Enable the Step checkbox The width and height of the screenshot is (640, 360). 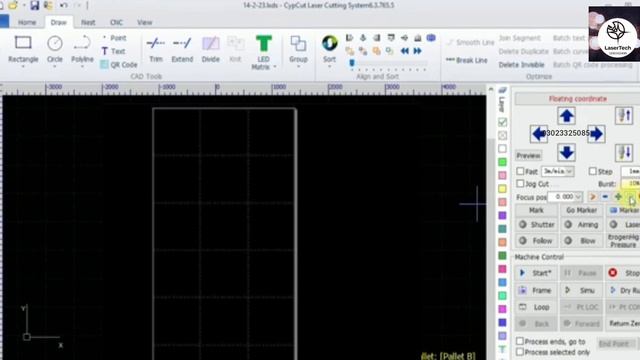593,171
